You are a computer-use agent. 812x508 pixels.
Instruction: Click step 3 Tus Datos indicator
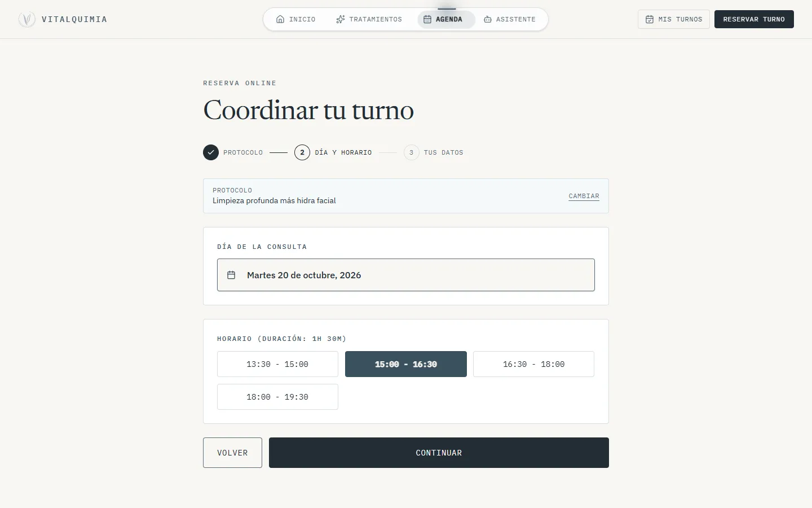pos(434,152)
